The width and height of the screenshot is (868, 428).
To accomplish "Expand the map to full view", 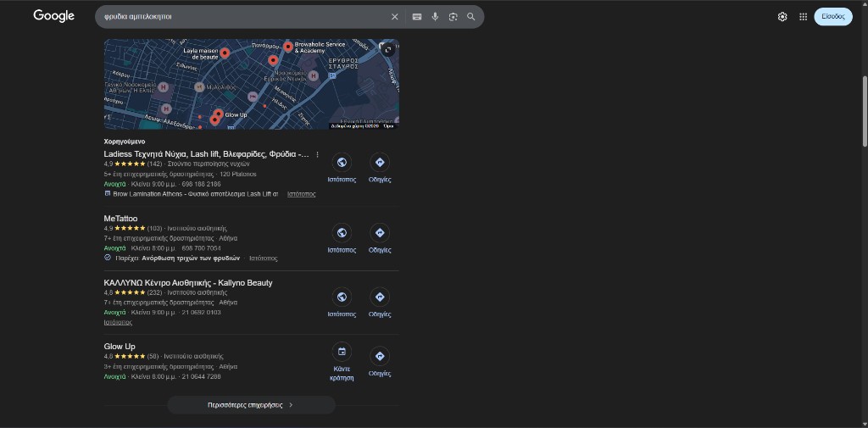I will click(x=388, y=50).
